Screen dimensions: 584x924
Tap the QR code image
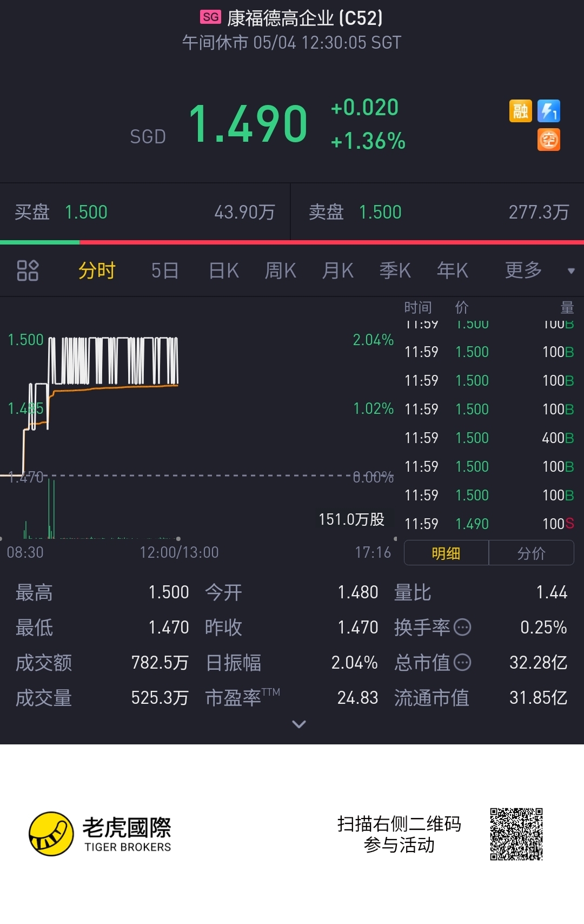(x=516, y=834)
